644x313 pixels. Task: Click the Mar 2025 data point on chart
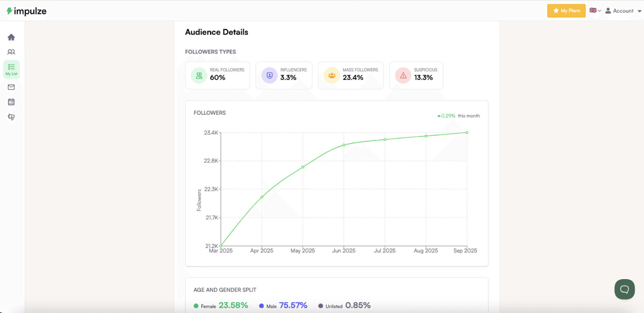221,246
